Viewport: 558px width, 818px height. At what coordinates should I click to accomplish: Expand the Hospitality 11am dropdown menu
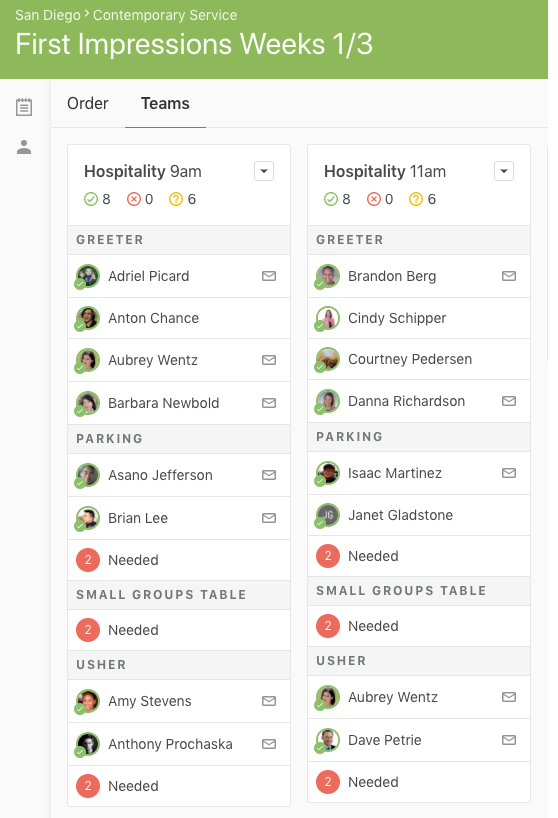pos(504,171)
